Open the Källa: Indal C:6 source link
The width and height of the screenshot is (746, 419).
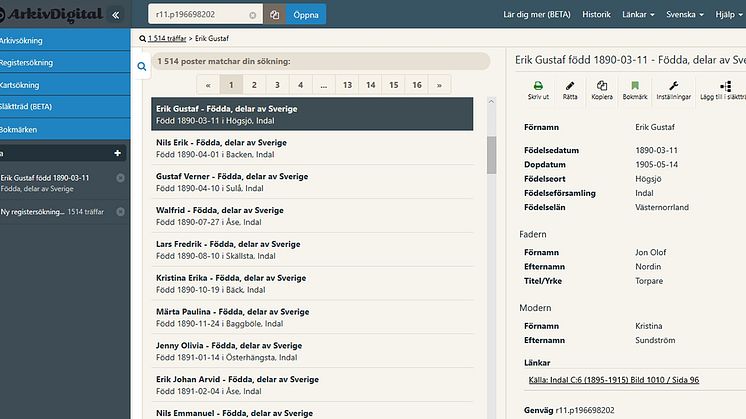(x=613, y=380)
